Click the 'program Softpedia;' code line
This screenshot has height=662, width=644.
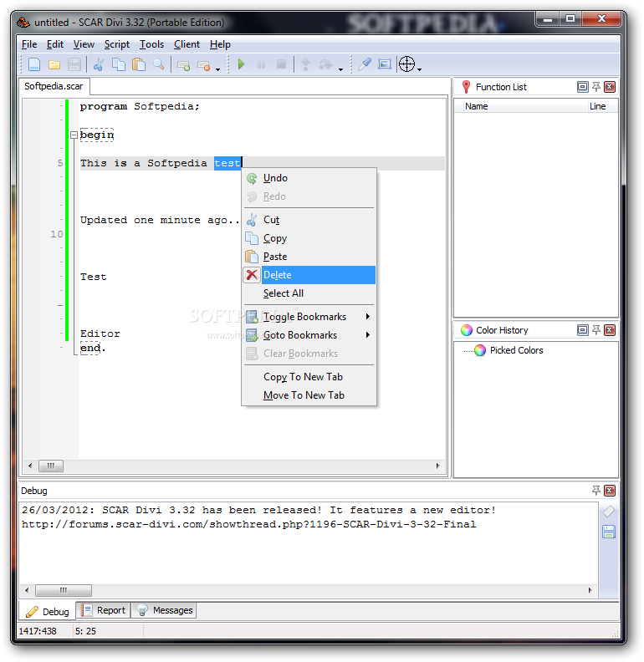click(x=140, y=107)
